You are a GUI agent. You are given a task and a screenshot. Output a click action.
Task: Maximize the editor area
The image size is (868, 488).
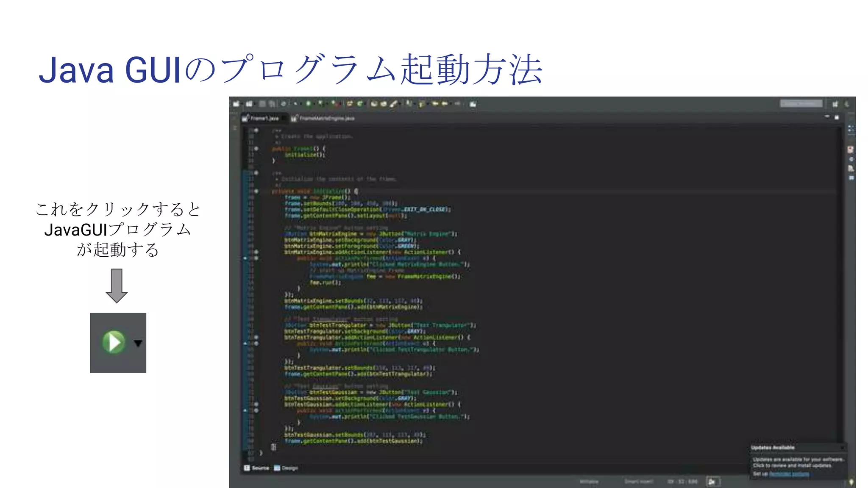click(x=837, y=117)
